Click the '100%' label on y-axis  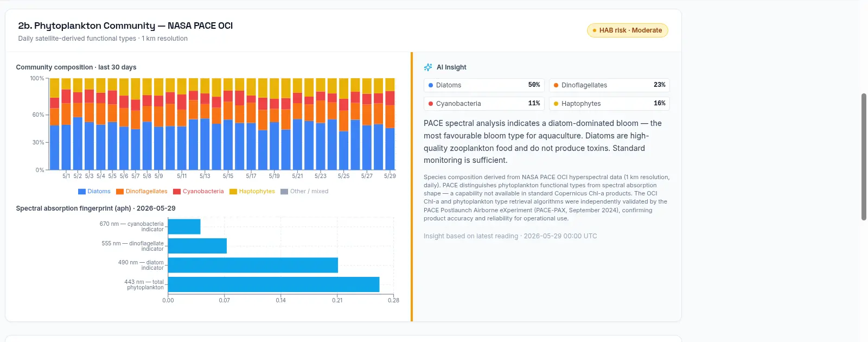pos(37,79)
